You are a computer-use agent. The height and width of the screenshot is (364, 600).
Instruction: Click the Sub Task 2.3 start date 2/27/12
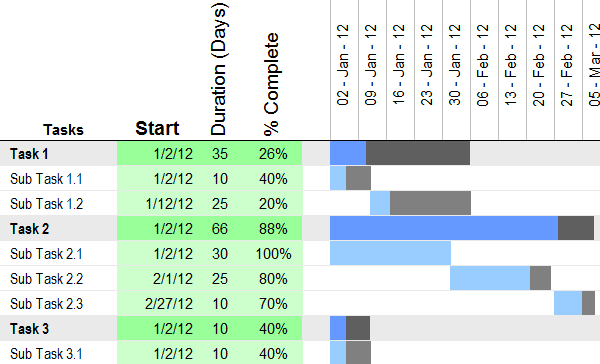tap(169, 304)
